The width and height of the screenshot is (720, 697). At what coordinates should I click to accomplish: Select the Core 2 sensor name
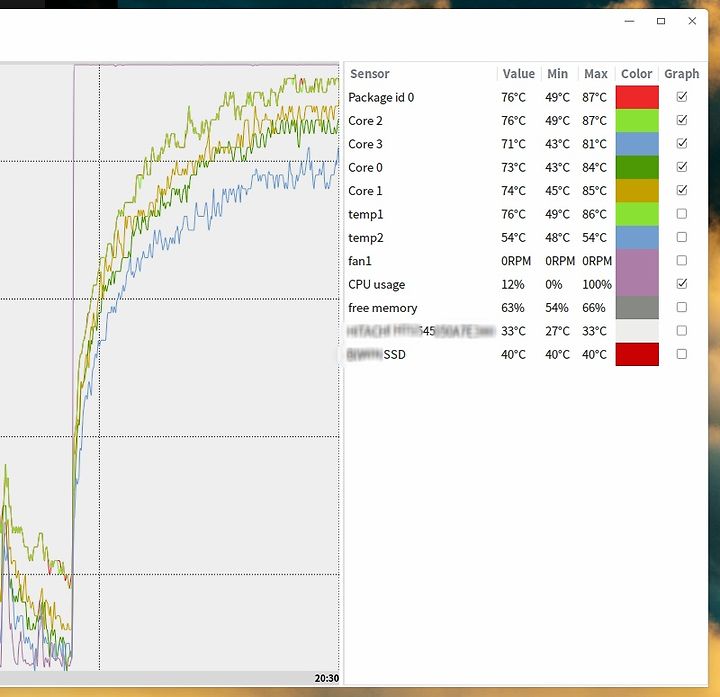point(365,121)
